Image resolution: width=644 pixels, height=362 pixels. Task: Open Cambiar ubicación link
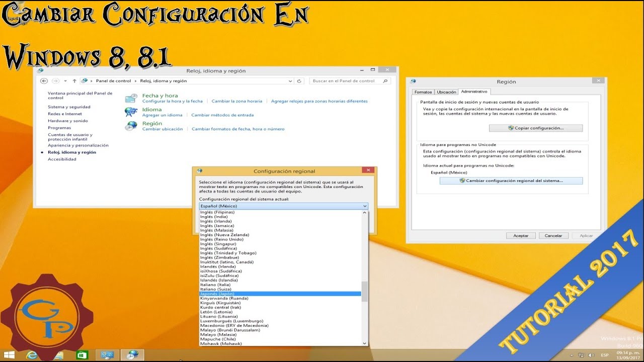tap(163, 129)
